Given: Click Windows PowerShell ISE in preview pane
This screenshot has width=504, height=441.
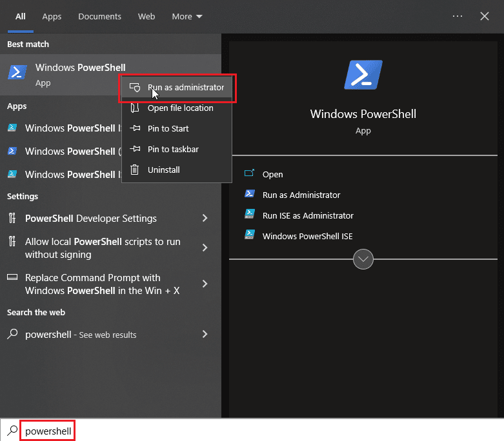Looking at the screenshot, I should tap(307, 236).
